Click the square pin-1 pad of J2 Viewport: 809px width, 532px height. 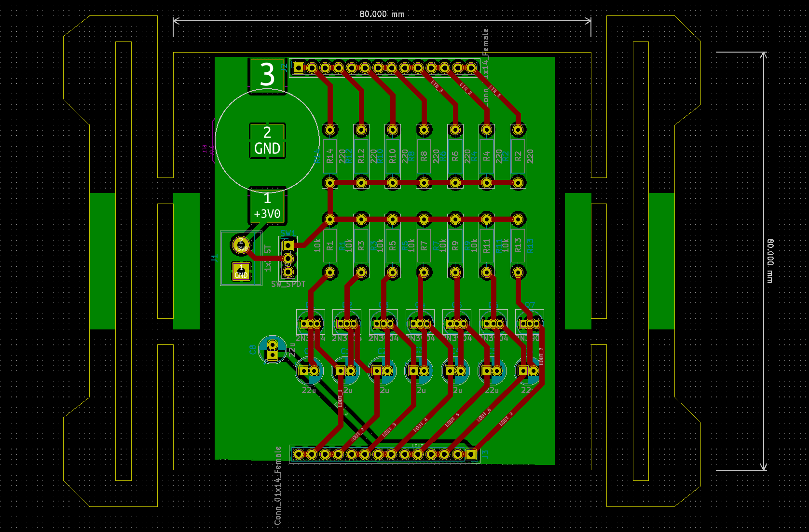(299, 68)
